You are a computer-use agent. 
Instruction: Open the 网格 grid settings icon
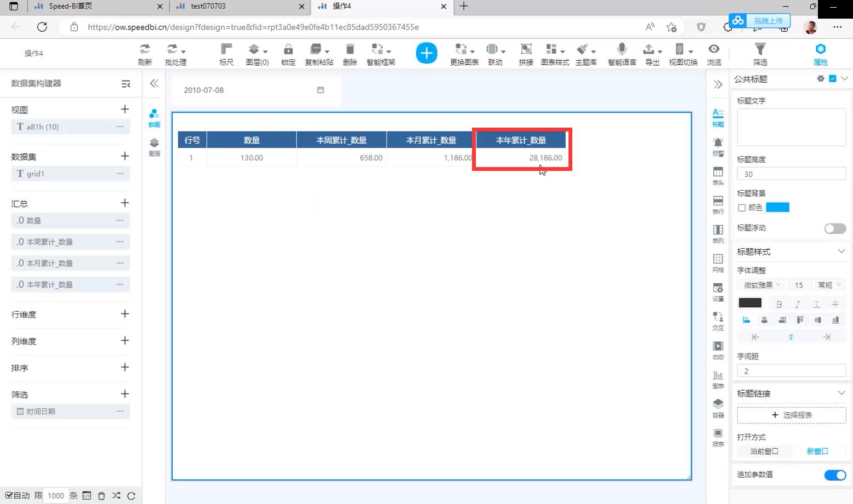tap(718, 263)
